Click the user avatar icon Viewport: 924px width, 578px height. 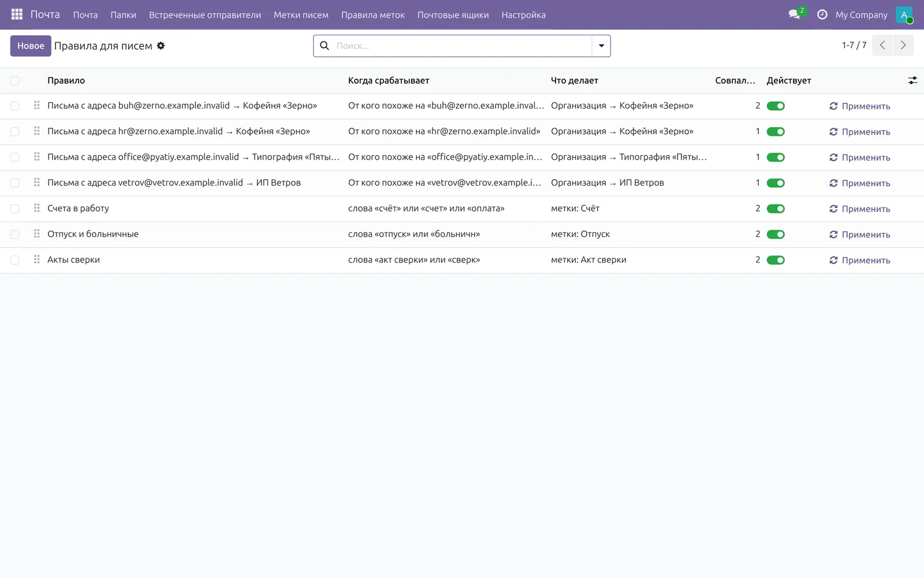[904, 14]
